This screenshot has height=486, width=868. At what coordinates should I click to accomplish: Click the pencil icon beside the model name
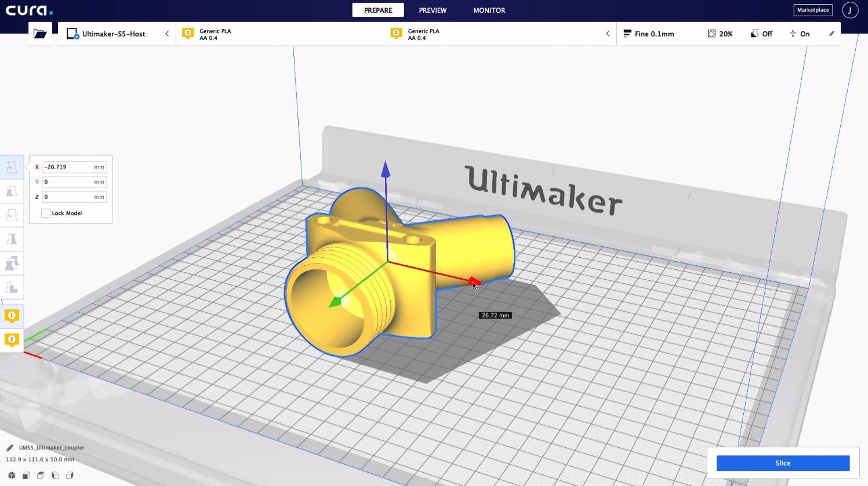click(10, 448)
